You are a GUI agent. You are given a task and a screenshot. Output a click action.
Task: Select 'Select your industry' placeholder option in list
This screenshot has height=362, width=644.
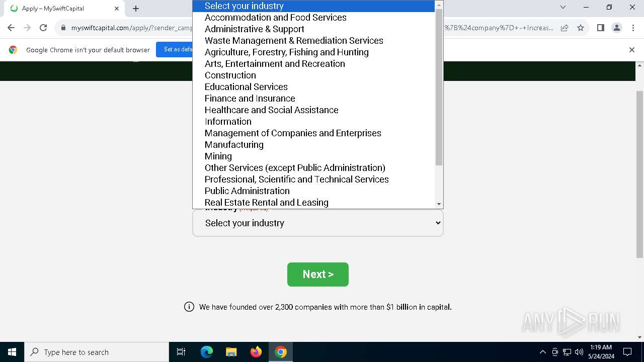[313, 6]
